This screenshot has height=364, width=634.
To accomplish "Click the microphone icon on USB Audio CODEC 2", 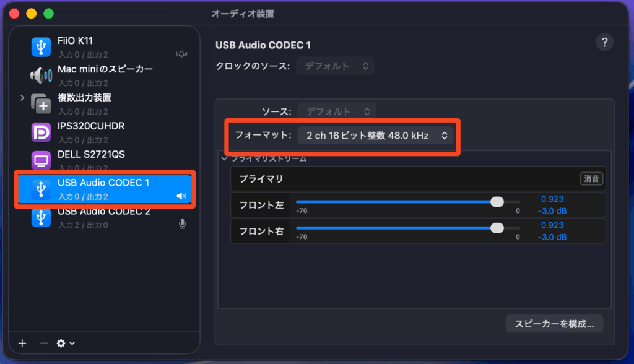I will (x=182, y=223).
